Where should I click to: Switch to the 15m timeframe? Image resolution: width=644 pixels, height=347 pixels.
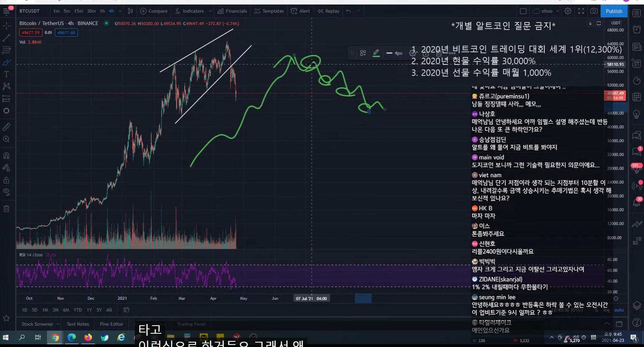tap(79, 11)
